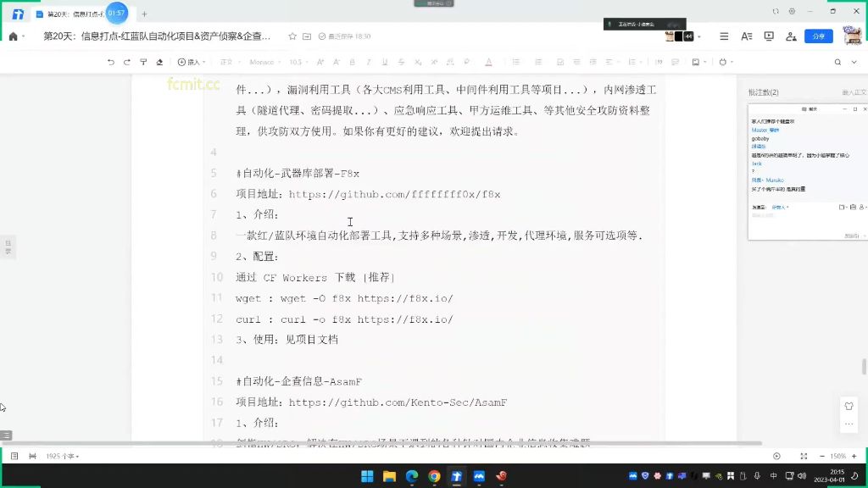Toggle superscript formatting
The width and height of the screenshot is (868, 488).
click(x=434, y=62)
